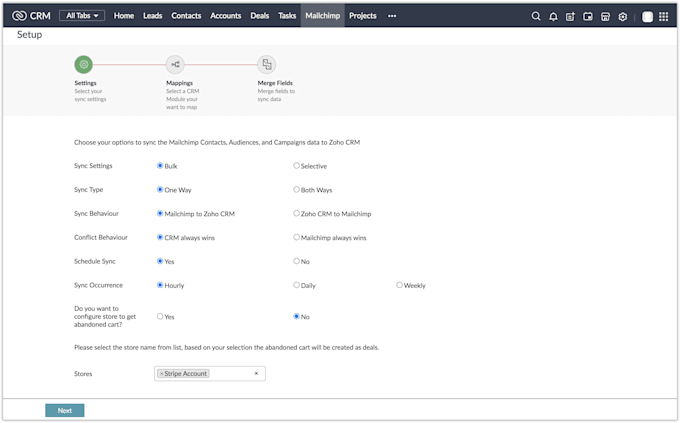
Task: Open the apps grid icon
Action: click(x=664, y=16)
